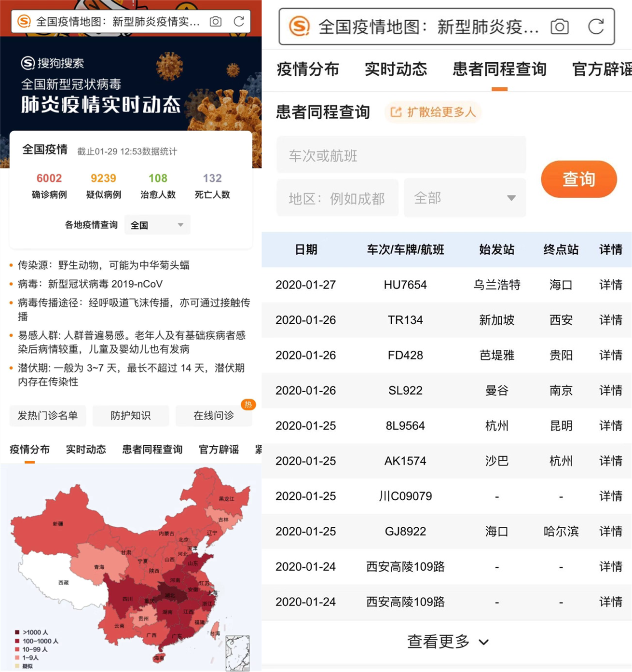
Task: Select 四川 province on the map
Action: pyautogui.click(x=127, y=599)
